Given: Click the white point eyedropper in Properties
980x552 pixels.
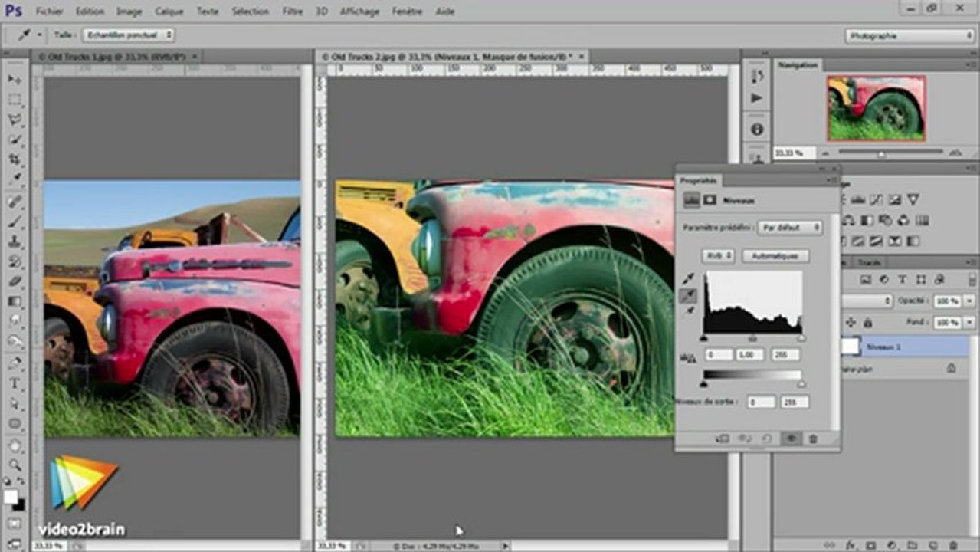Looking at the screenshot, I should pos(687,311).
